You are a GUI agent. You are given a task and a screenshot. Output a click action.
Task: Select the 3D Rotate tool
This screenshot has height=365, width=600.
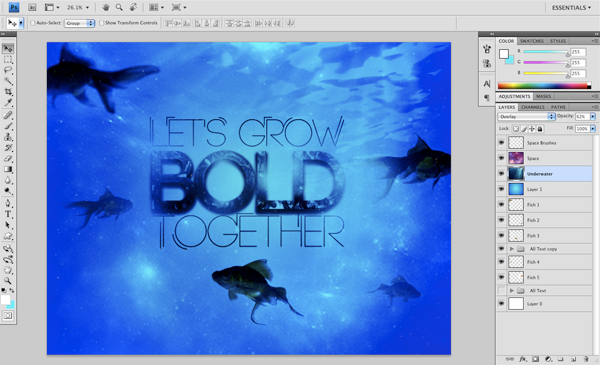(x=8, y=249)
